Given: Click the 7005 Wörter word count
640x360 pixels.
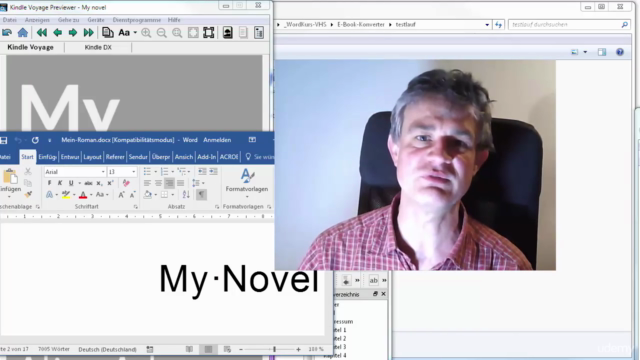Looking at the screenshot, I should click(x=54, y=349).
